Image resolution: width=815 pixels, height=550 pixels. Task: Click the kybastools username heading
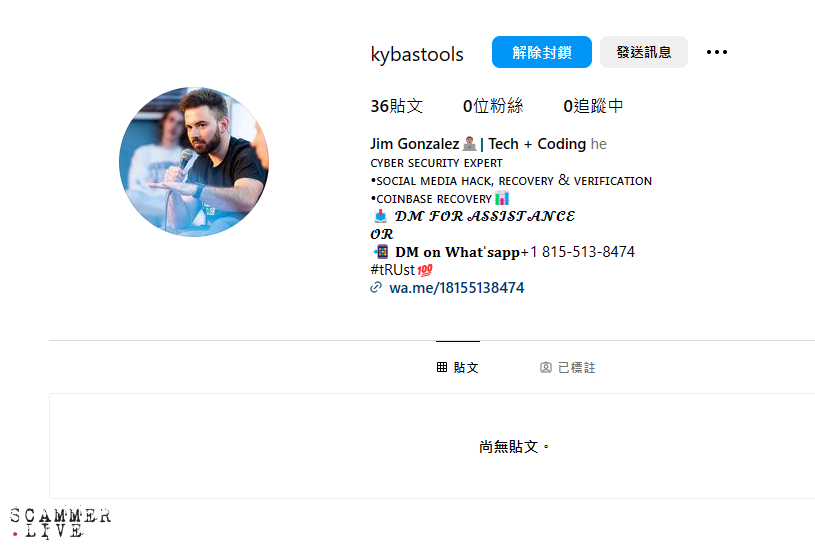point(417,54)
